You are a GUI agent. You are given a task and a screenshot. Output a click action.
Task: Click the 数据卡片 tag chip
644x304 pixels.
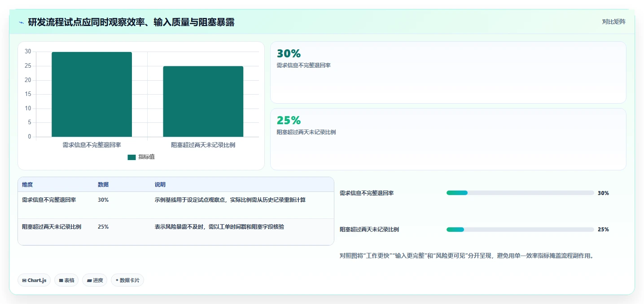tap(127, 280)
